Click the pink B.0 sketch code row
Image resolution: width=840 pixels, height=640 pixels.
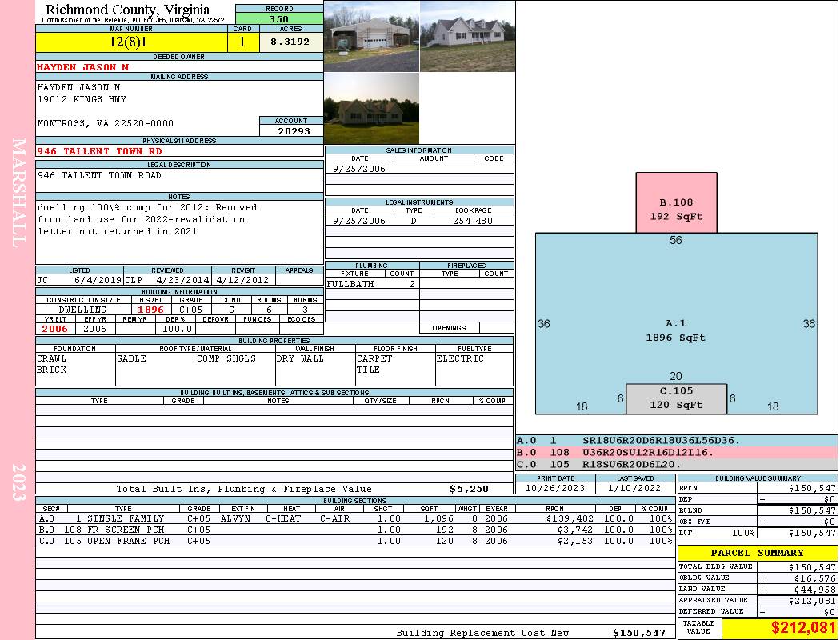point(676,452)
